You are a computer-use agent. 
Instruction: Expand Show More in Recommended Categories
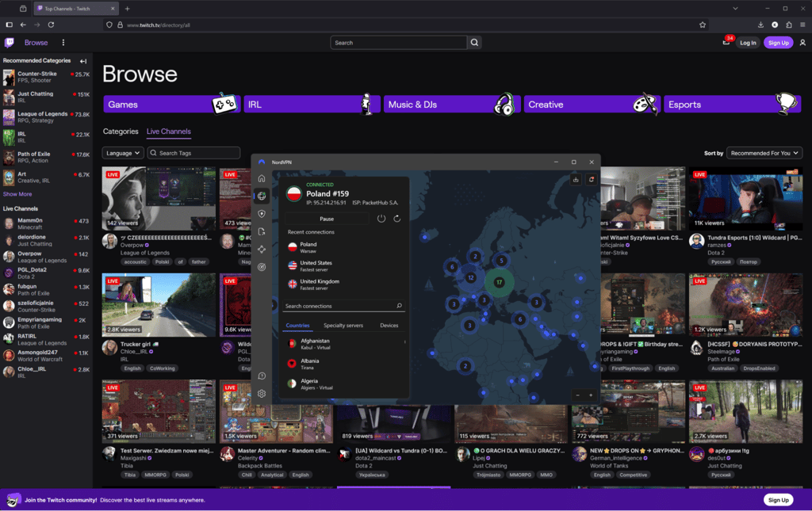(17, 194)
